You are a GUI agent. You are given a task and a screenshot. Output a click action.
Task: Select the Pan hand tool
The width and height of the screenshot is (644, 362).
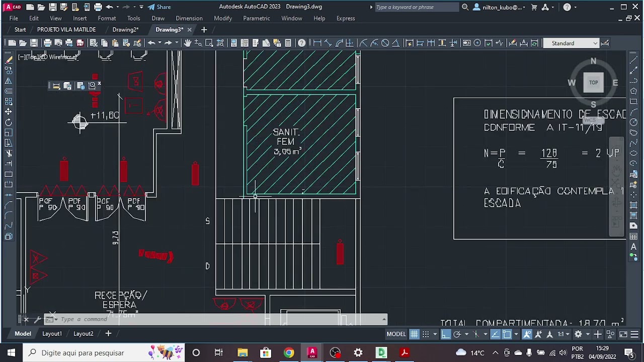click(188, 43)
